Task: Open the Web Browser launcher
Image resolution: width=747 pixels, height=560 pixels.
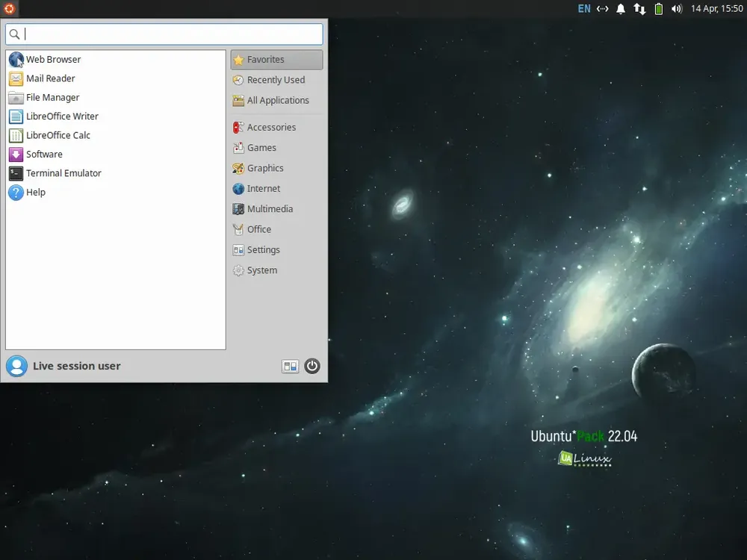Action: (x=116, y=60)
